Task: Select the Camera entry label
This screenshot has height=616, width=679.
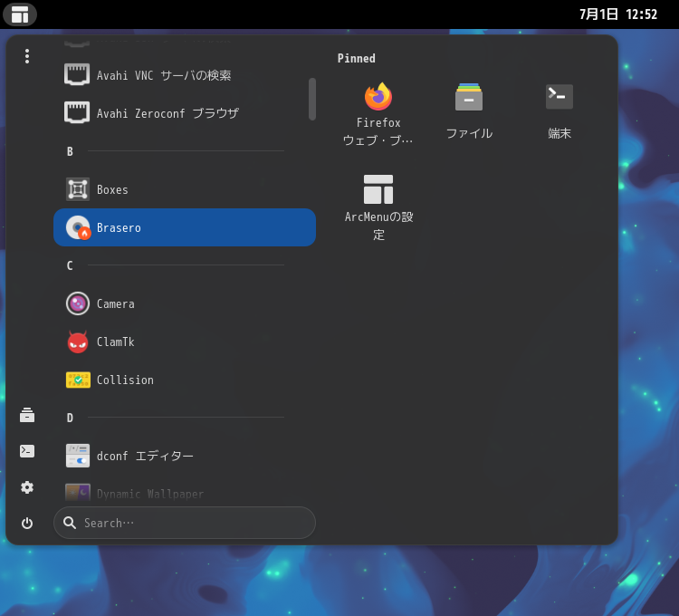Action: point(116,303)
